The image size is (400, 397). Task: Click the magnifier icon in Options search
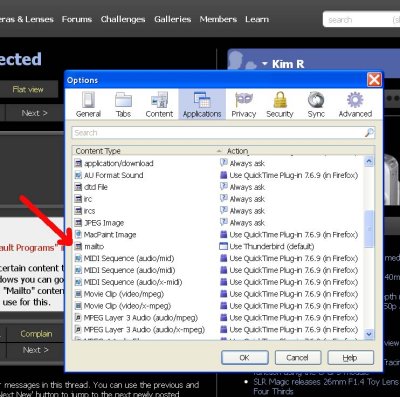pyautogui.click(x=369, y=133)
